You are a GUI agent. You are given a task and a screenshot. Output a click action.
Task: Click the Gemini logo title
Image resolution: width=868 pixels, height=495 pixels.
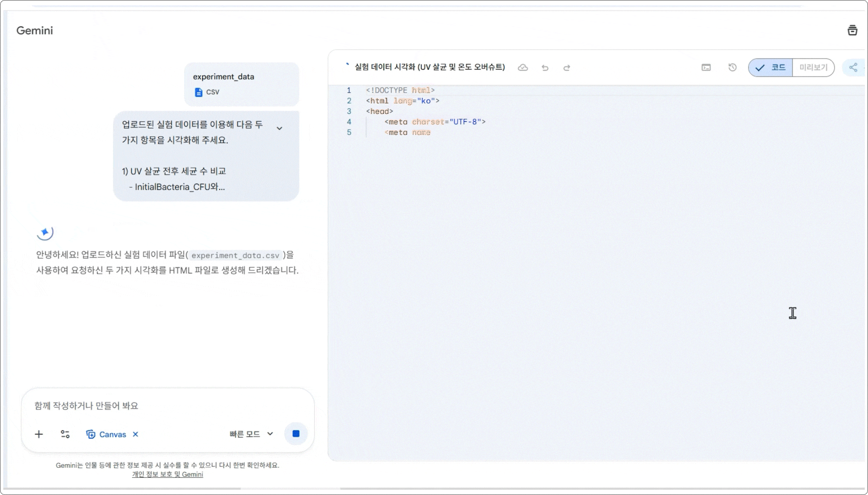[34, 31]
